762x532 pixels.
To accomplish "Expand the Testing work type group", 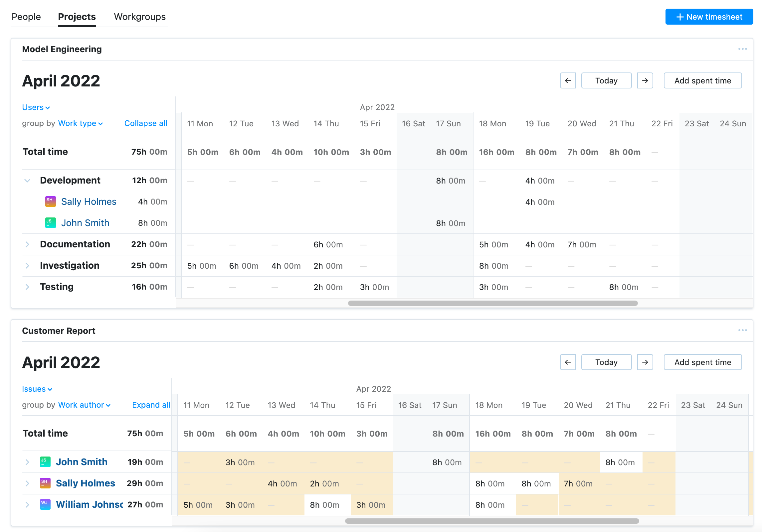I will click(28, 287).
